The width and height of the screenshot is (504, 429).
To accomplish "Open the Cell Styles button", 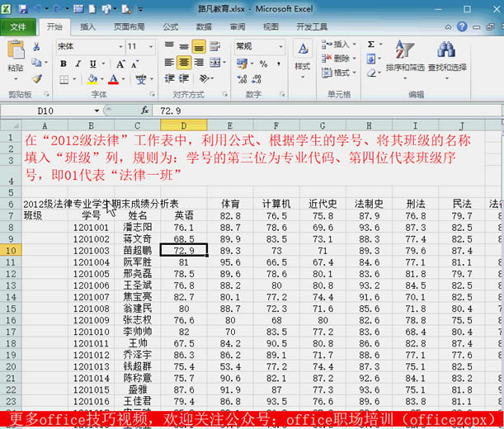I will (x=303, y=59).
